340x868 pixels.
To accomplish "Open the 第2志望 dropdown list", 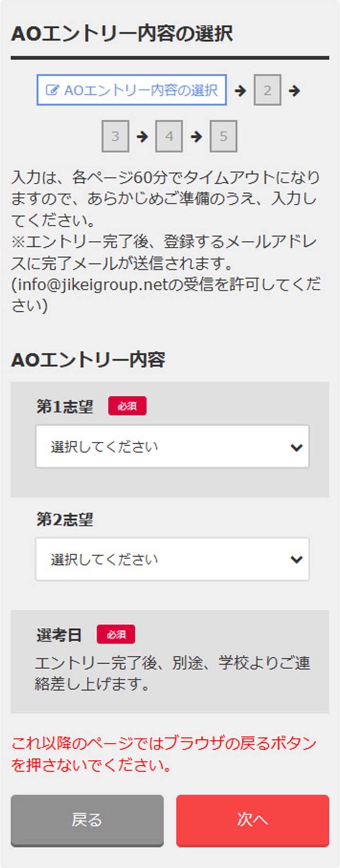I will [x=172, y=559].
